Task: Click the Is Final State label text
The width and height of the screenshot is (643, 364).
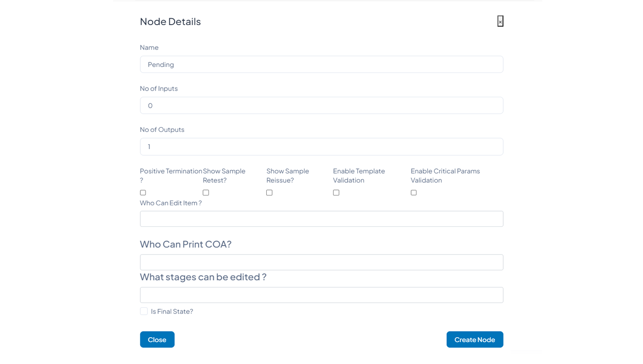Action: point(172,311)
